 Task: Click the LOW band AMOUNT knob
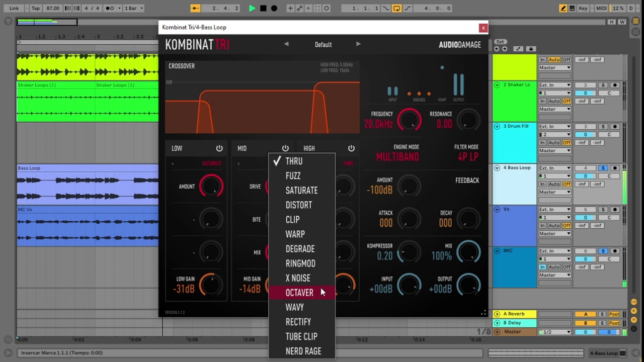(211, 187)
